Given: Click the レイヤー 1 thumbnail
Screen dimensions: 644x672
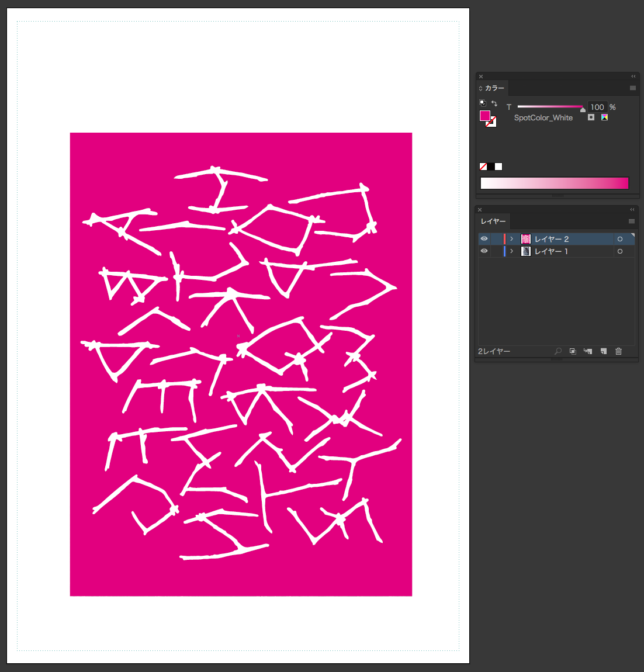Looking at the screenshot, I should click(x=526, y=251).
